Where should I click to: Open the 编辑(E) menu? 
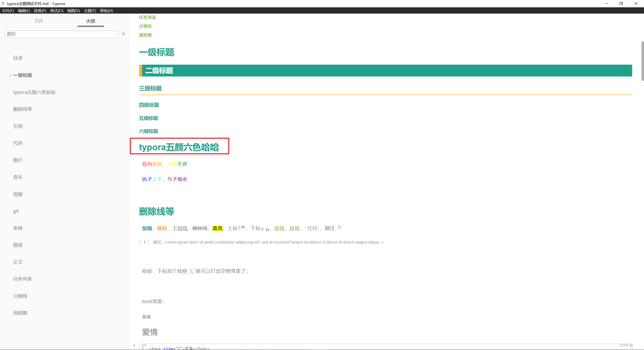[x=24, y=11]
